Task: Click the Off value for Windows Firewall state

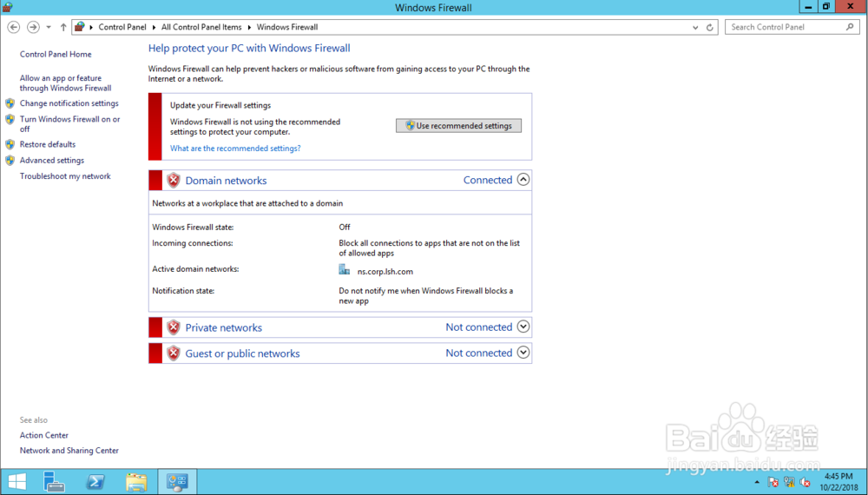Action: coord(345,227)
